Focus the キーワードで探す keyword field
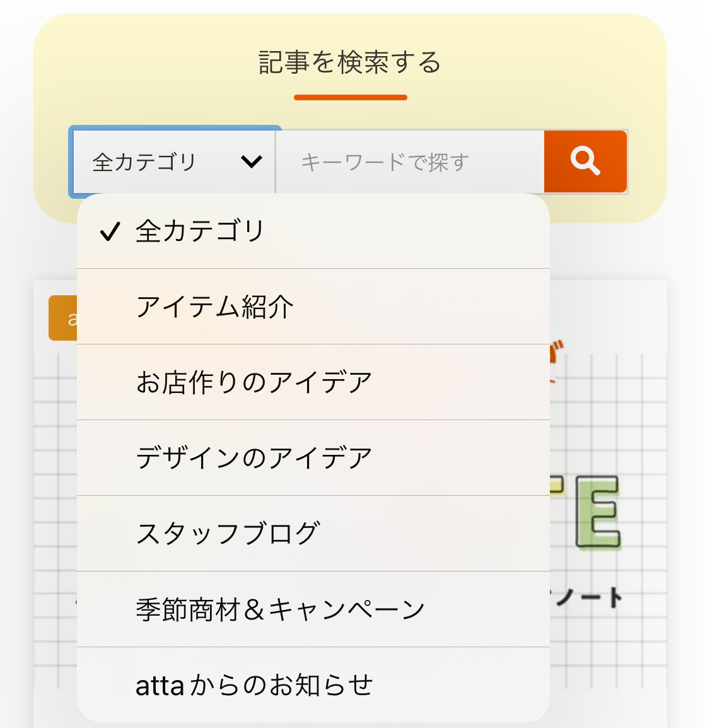The image size is (705, 728). pos(411,161)
